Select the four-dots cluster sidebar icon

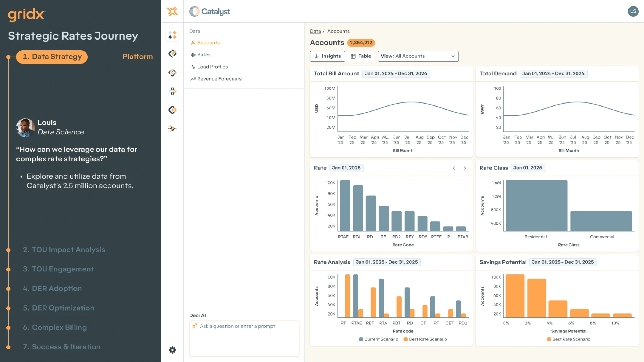pyautogui.click(x=172, y=91)
